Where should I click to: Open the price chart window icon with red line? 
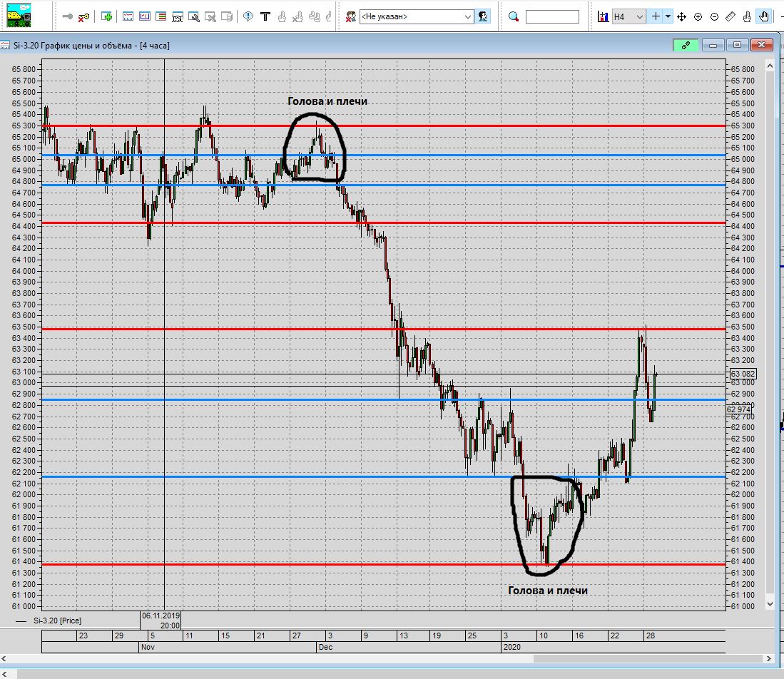pos(128,16)
